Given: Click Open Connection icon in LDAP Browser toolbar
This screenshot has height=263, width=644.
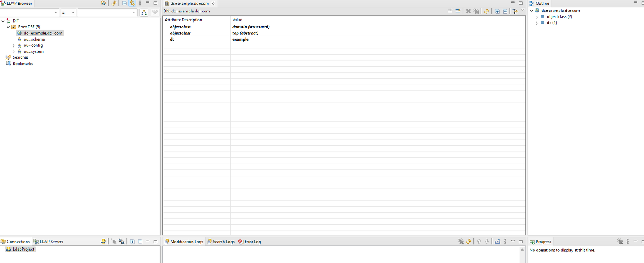Looking at the screenshot, I should click(x=103, y=3).
